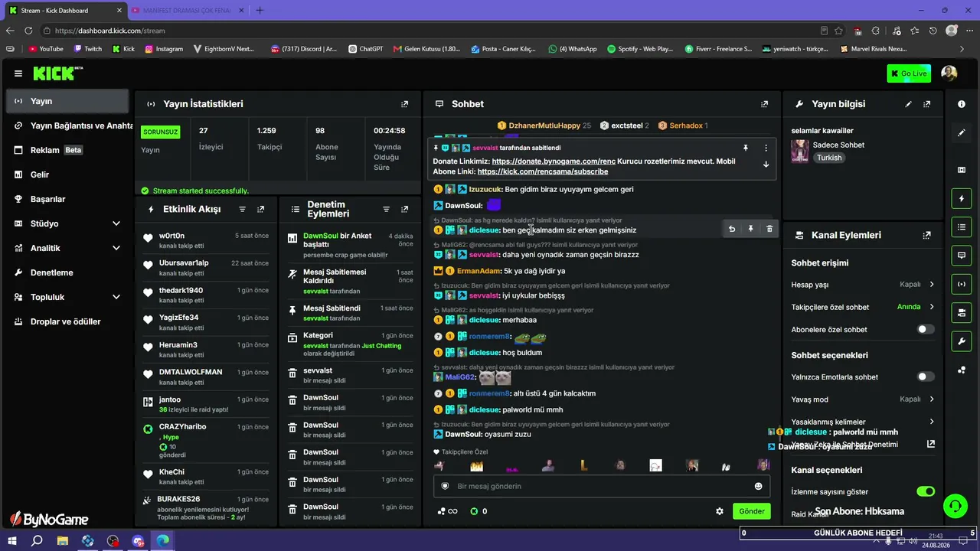Pop out the Etkinlik Akışı panel
Image resolution: width=980 pixels, height=551 pixels.
click(261, 209)
